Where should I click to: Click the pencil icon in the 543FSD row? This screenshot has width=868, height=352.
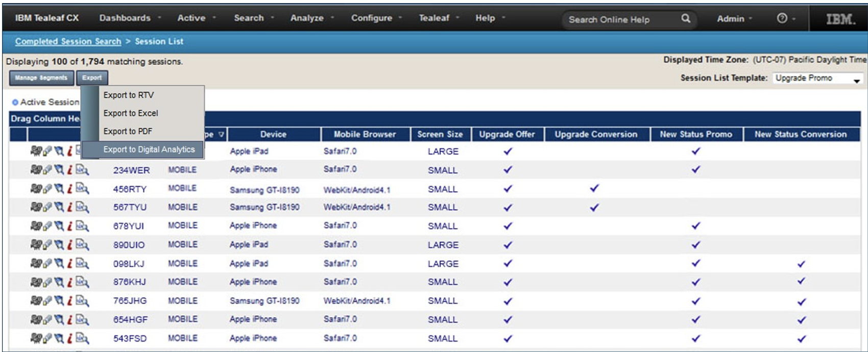click(47, 338)
